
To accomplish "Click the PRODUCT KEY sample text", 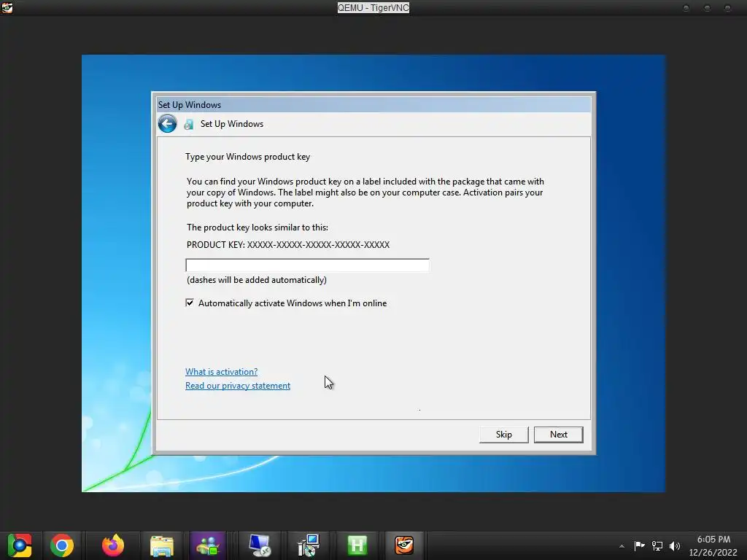I will tap(287, 245).
